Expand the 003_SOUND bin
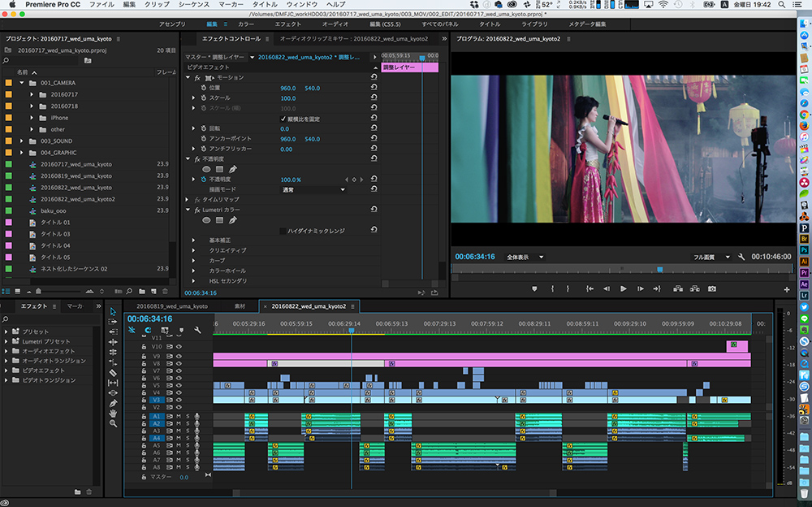812x507 pixels. pos(22,141)
